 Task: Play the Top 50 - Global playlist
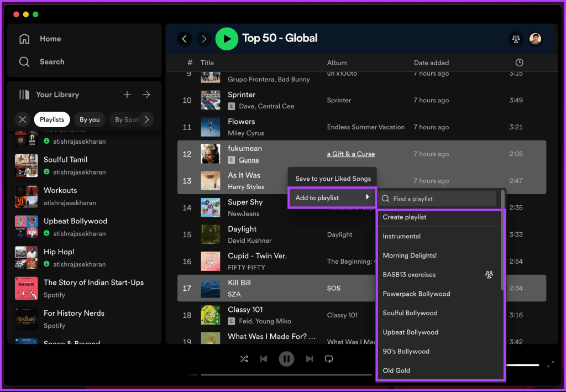point(227,39)
